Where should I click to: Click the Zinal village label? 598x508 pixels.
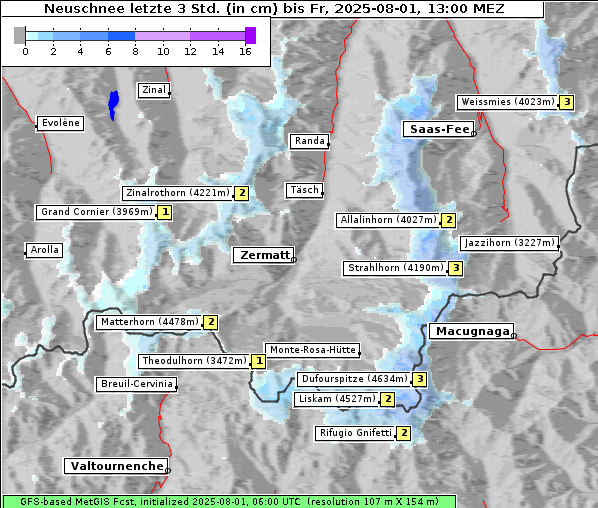(x=154, y=90)
